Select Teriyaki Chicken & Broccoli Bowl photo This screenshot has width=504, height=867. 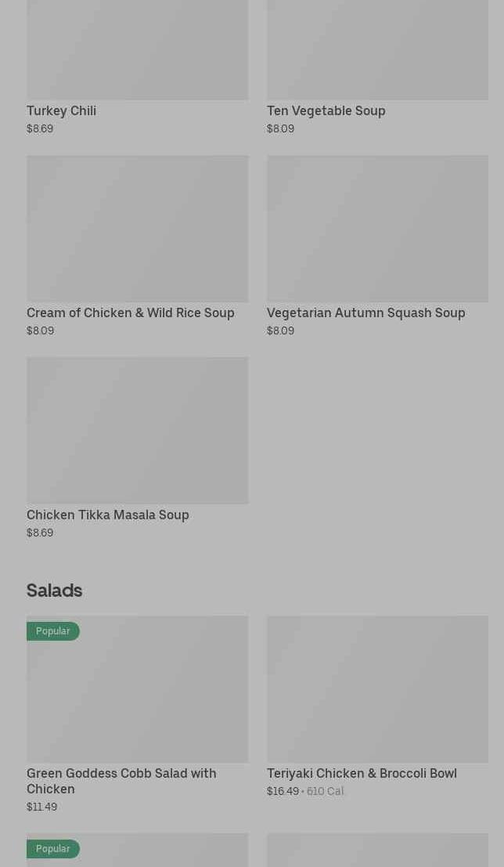pos(377,688)
